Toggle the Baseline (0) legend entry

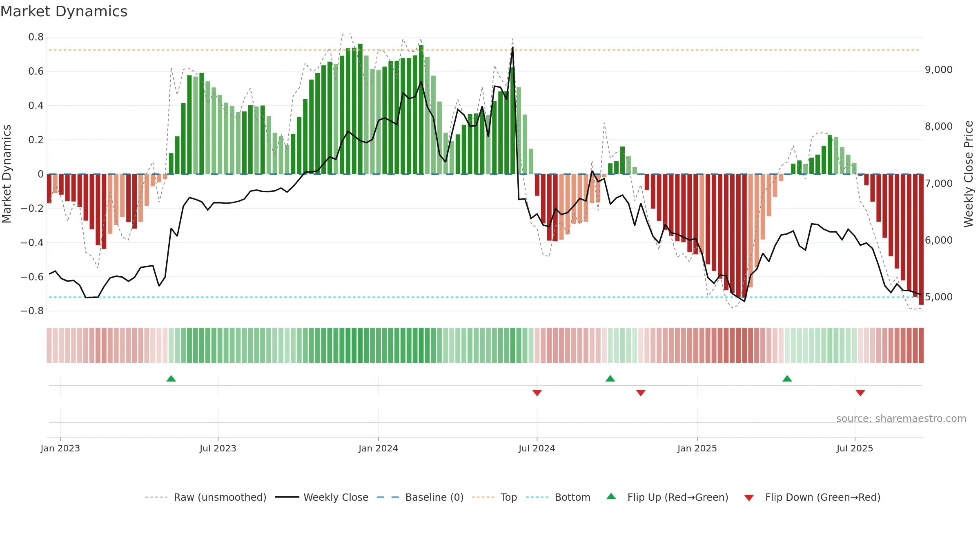(420, 497)
